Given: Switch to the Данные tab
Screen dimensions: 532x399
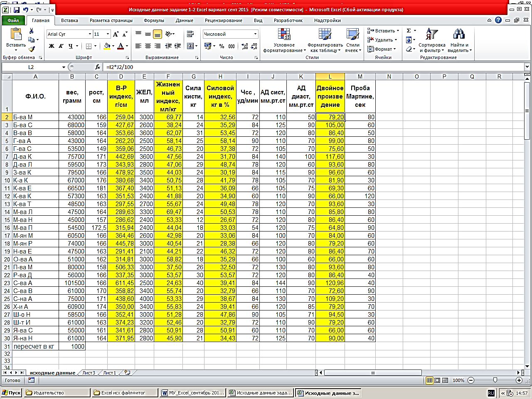Looking at the screenshot, I should click(x=184, y=20).
